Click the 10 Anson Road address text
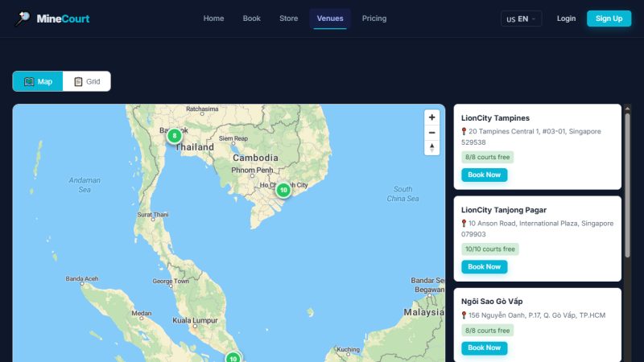Image resolution: width=644 pixels, height=362 pixels. point(537,228)
